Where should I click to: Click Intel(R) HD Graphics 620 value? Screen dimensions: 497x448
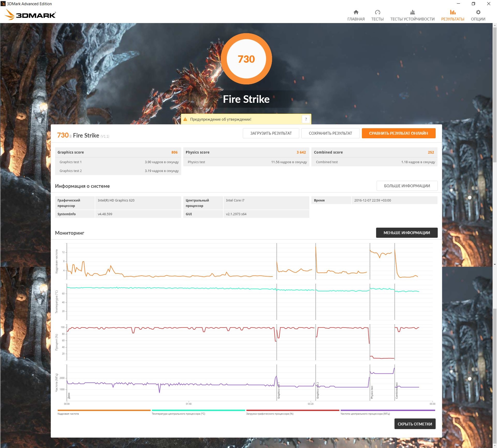coord(116,200)
